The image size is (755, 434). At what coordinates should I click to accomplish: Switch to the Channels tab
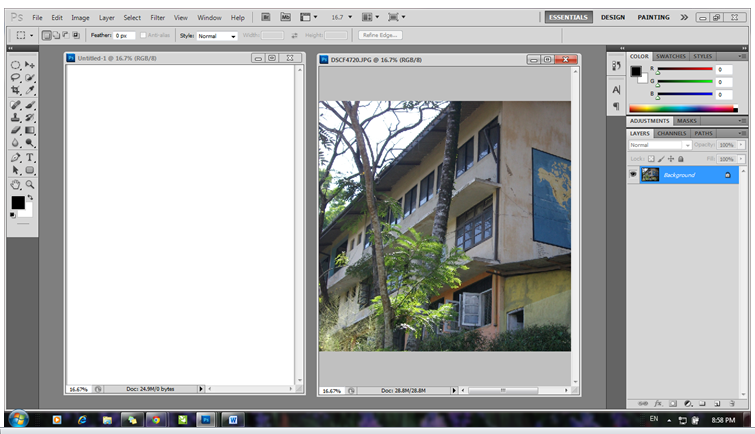click(671, 133)
